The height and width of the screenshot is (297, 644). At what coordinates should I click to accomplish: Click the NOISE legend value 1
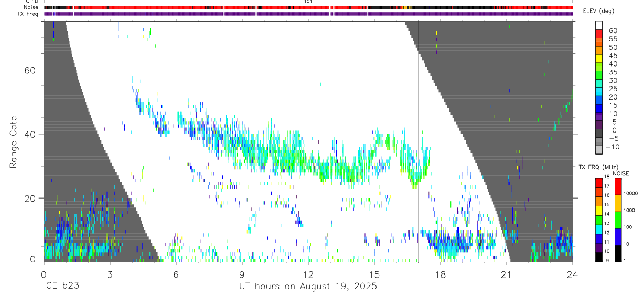625,261
